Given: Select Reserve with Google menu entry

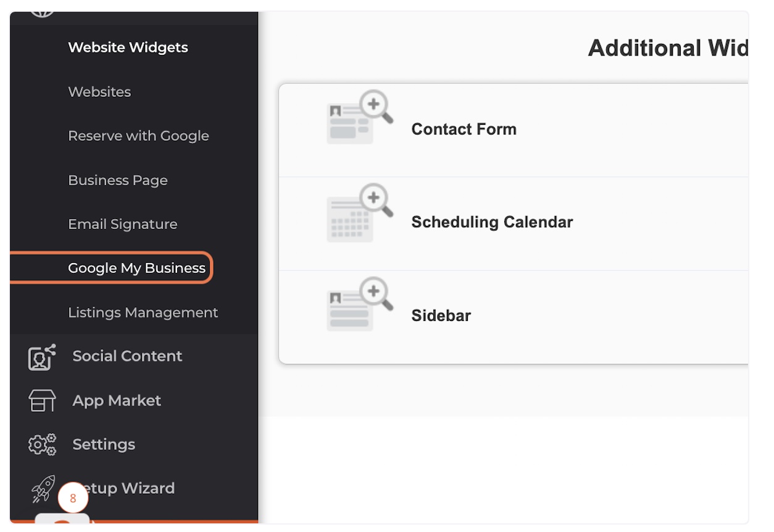Looking at the screenshot, I should click(138, 136).
